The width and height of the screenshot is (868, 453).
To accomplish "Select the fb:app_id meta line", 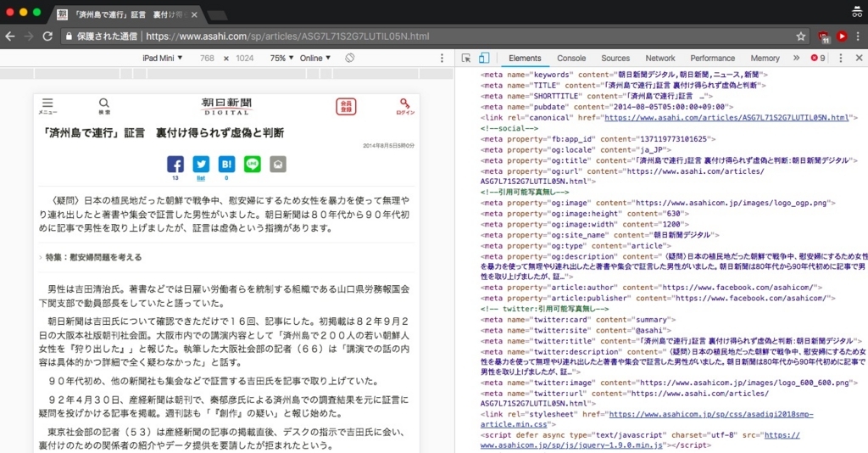I will pyautogui.click(x=598, y=139).
